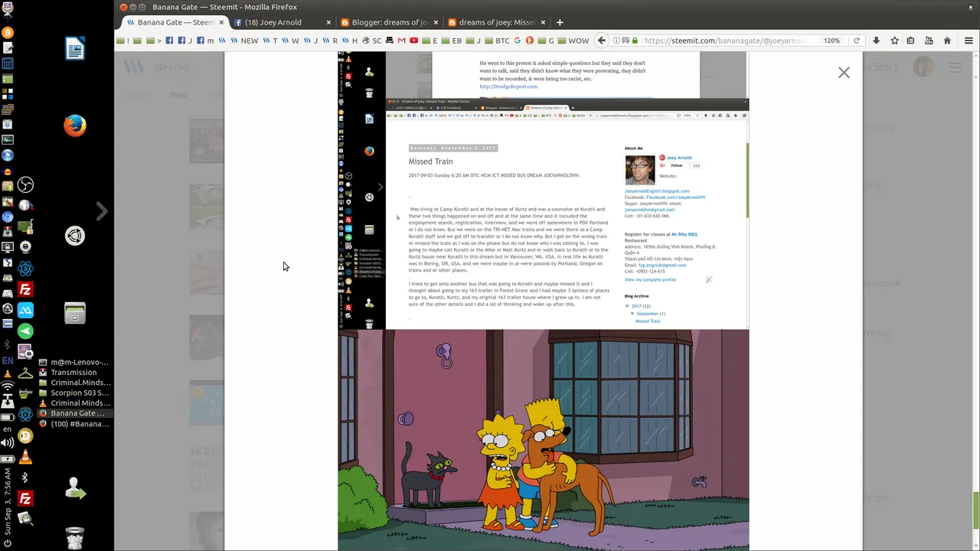Screen dimensions: 980x551
Task: Reload the current page
Action: pos(856,41)
